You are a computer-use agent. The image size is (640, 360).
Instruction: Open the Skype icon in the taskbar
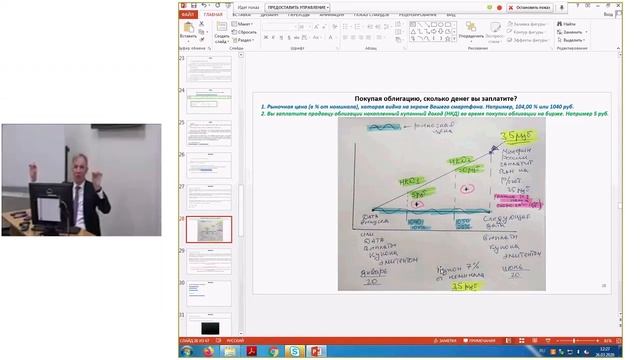coord(294,351)
